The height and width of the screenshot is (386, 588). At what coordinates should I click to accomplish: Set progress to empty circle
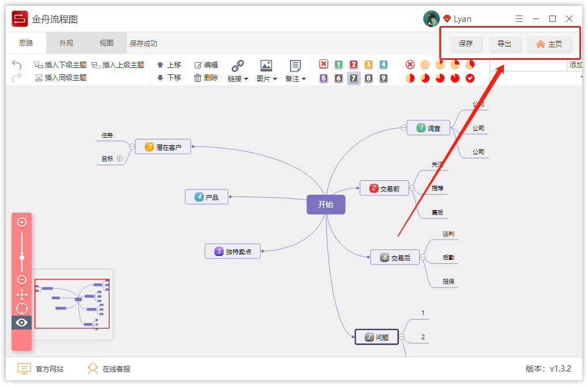point(425,65)
